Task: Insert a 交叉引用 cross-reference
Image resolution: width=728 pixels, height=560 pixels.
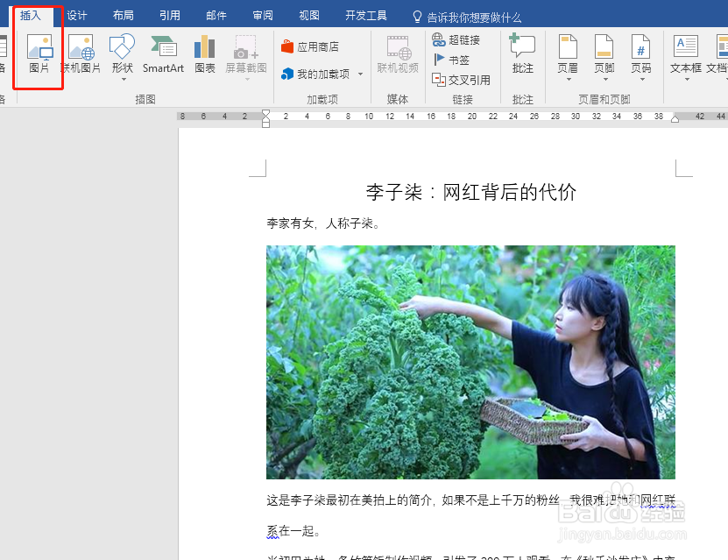Action: 461,80
